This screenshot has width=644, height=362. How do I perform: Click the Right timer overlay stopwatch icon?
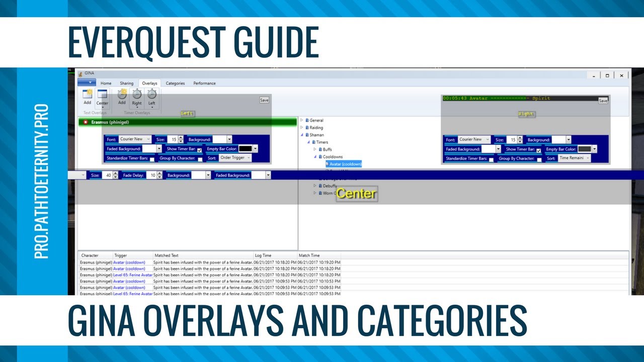pyautogui.click(x=137, y=94)
